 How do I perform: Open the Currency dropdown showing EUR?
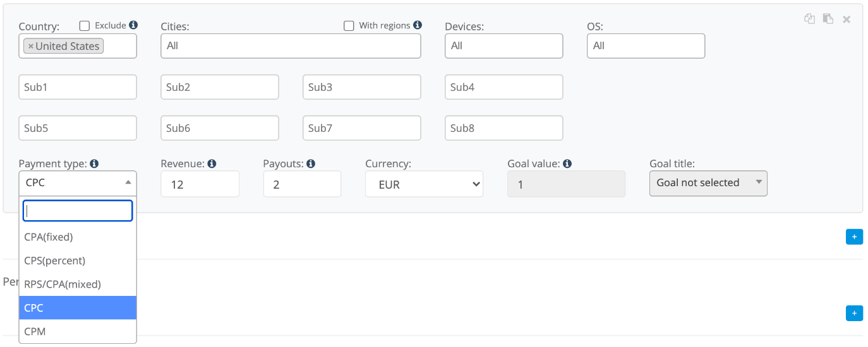pos(424,184)
